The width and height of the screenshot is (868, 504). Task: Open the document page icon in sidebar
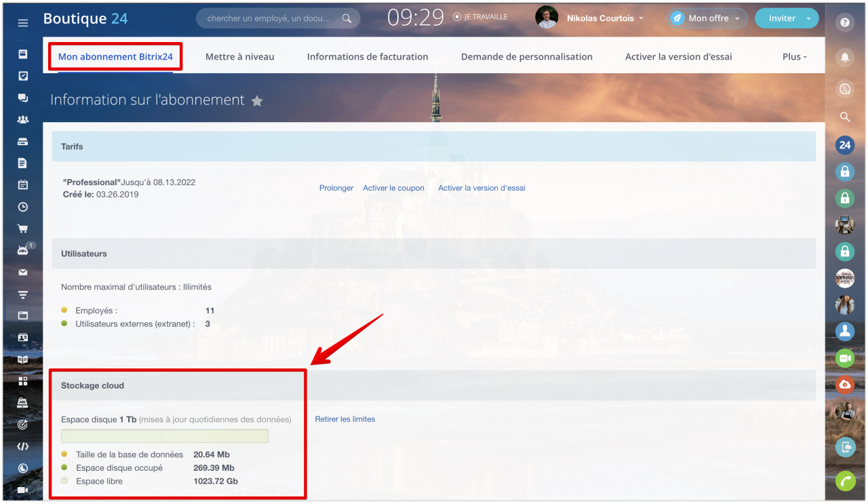(x=22, y=163)
